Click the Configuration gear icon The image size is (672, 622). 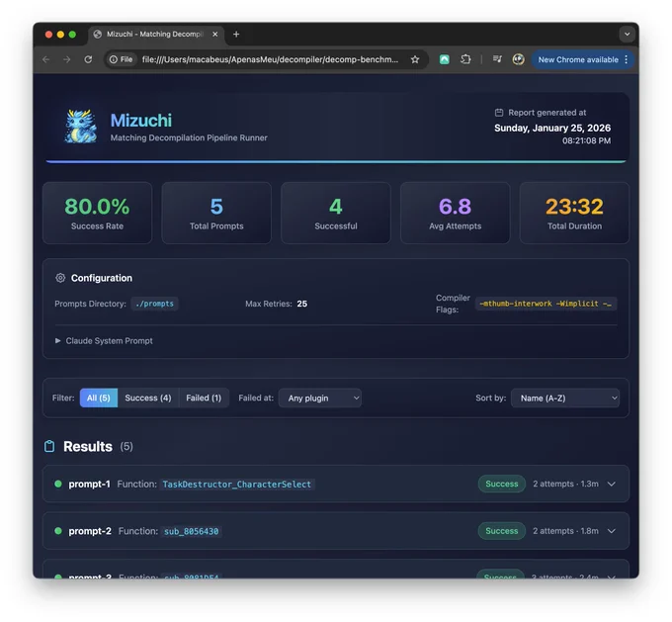point(60,278)
